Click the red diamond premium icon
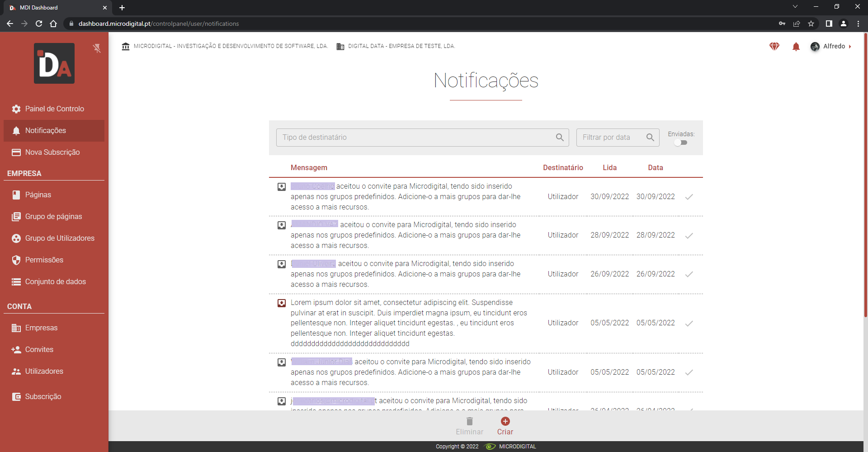 click(x=774, y=46)
